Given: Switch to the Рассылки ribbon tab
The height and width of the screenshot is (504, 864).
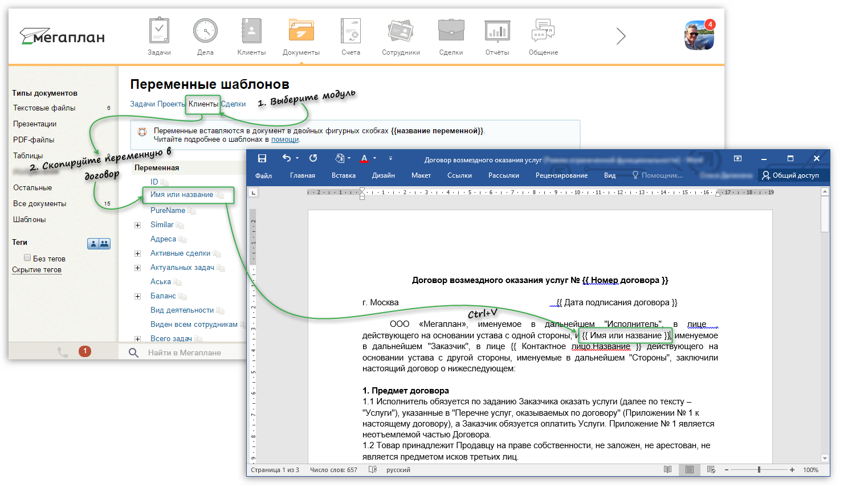Looking at the screenshot, I should click(x=504, y=175).
